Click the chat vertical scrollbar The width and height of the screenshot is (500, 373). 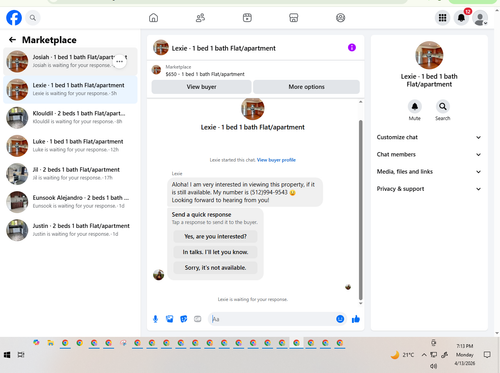pos(360,210)
